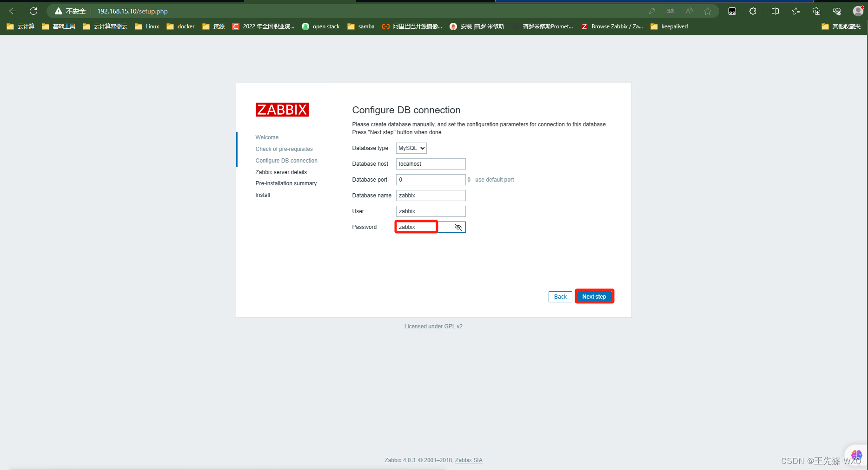The height and width of the screenshot is (470, 868).
Task: Select Pre-installation summary step
Action: click(286, 183)
